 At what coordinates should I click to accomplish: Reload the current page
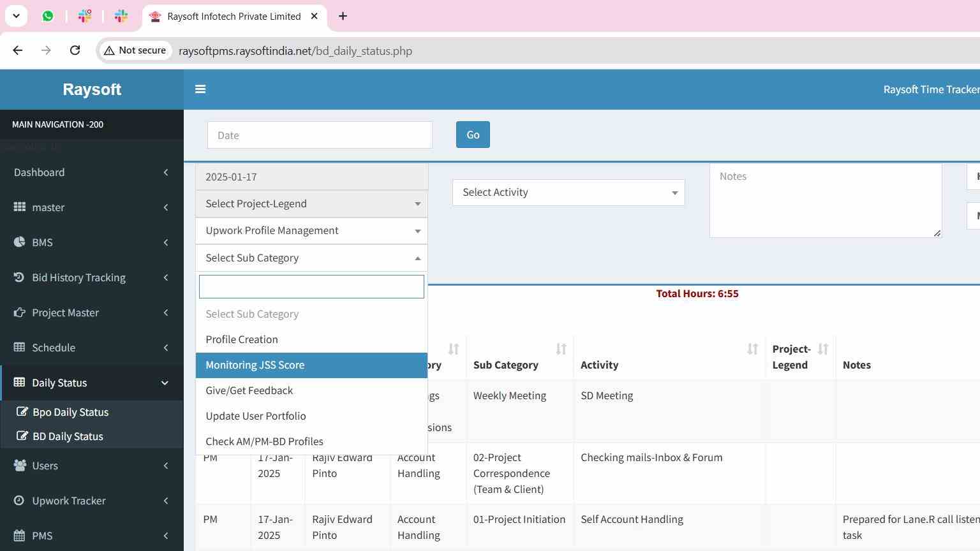[75, 50]
